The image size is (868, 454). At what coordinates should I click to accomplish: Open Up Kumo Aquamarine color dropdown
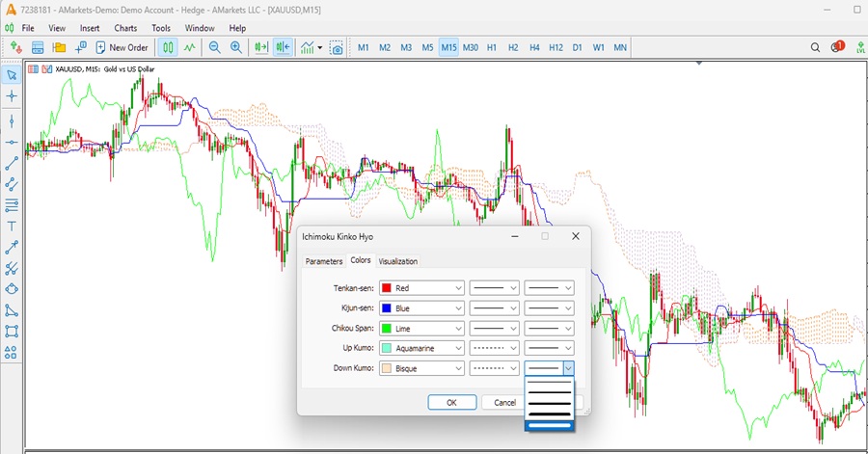tap(421, 348)
